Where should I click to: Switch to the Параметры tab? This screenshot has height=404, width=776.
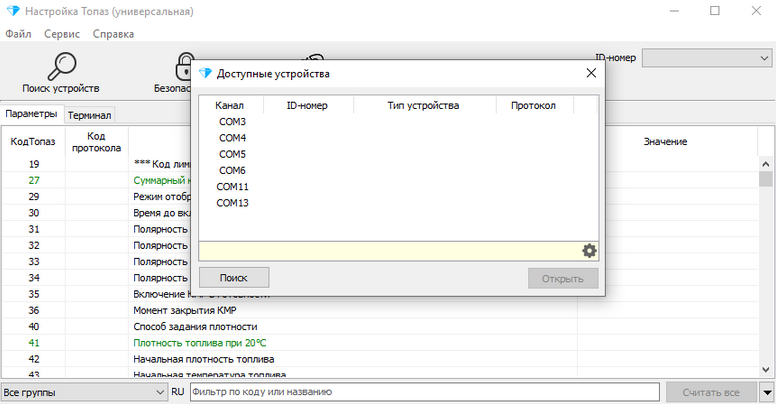coord(32,114)
